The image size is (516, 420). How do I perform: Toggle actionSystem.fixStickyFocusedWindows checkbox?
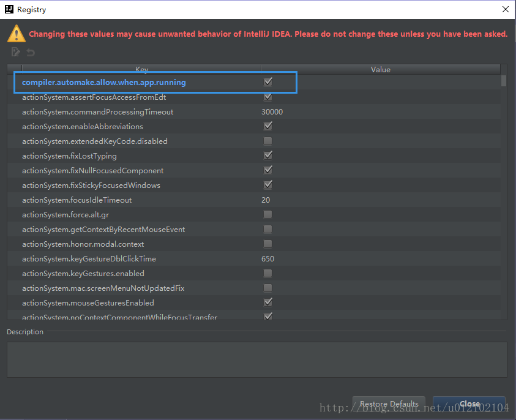pyautogui.click(x=268, y=185)
